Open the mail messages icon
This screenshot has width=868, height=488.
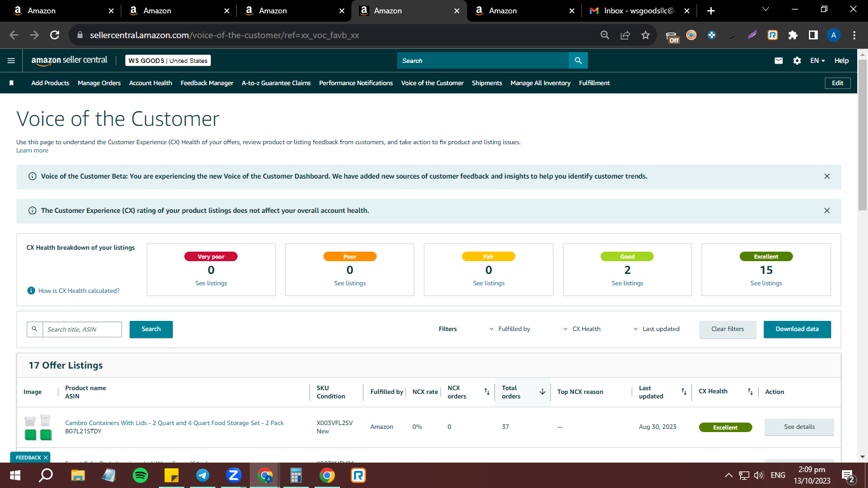coord(778,60)
